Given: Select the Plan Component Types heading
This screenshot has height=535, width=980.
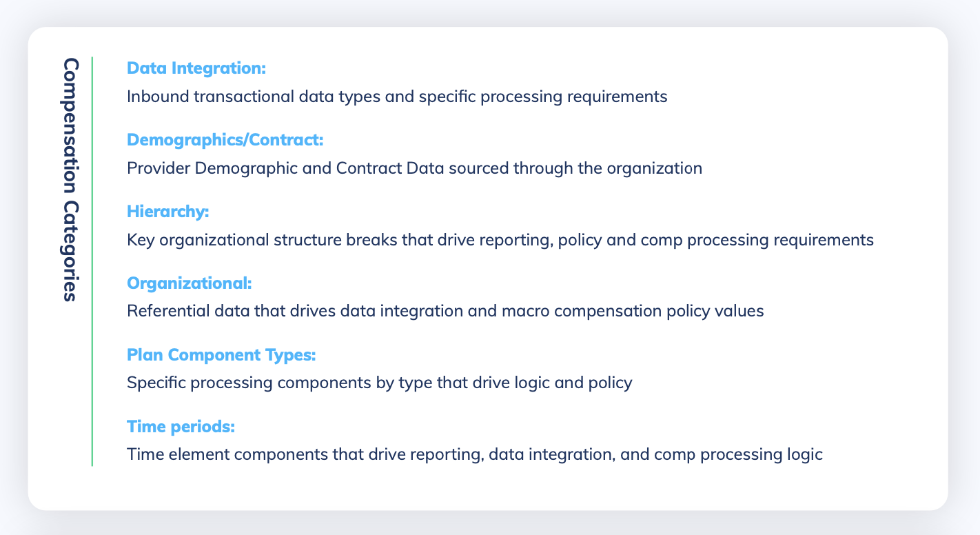Looking at the screenshot, I should click(222, 355).
